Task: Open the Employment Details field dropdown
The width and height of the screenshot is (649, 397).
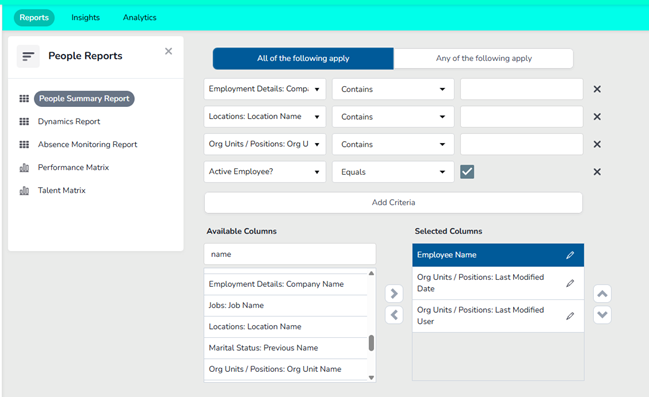Action: click(265, 89)
